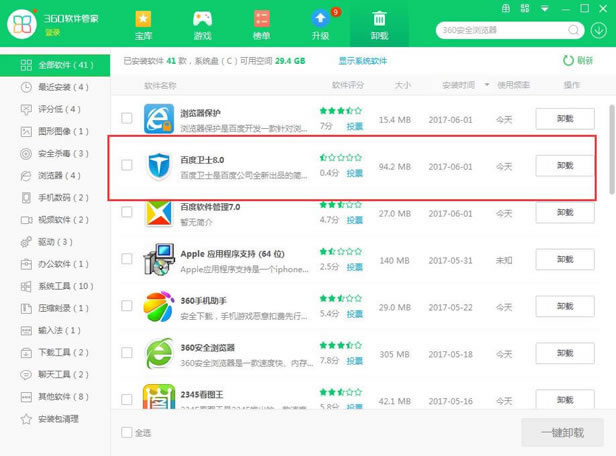Click the 360手机助手 app icon
Screen dimensions: 616x456
pyautogui.click(x=159, y=306)
